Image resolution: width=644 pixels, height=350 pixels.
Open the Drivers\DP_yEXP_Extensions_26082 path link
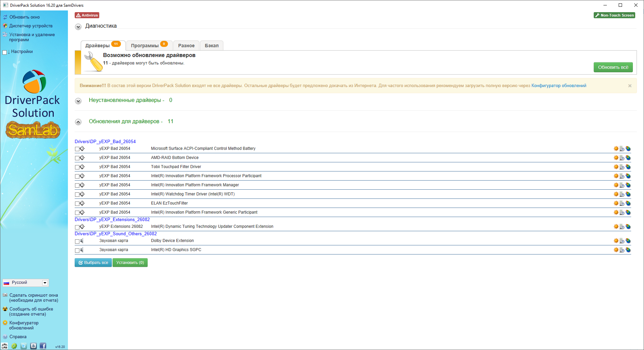[112, 220]
